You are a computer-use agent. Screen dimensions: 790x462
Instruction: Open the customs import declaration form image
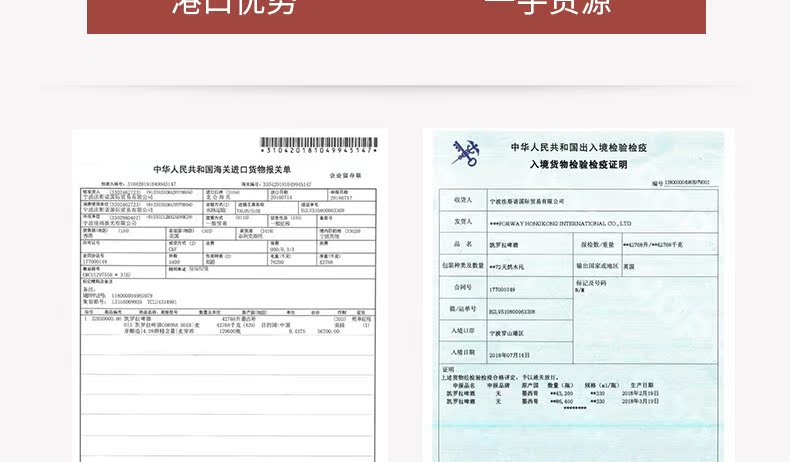230,296
